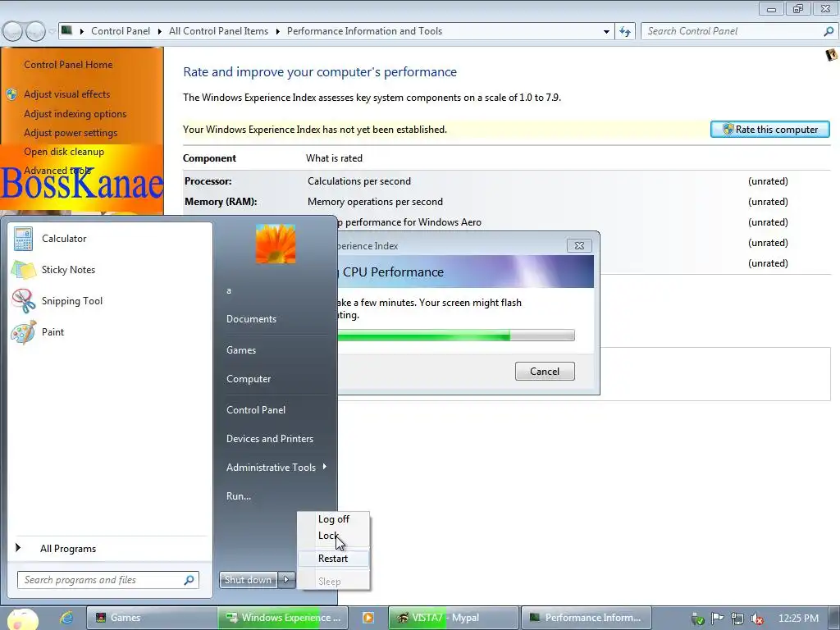Click 'Memory (RAM):' component label

click(221, 202)
